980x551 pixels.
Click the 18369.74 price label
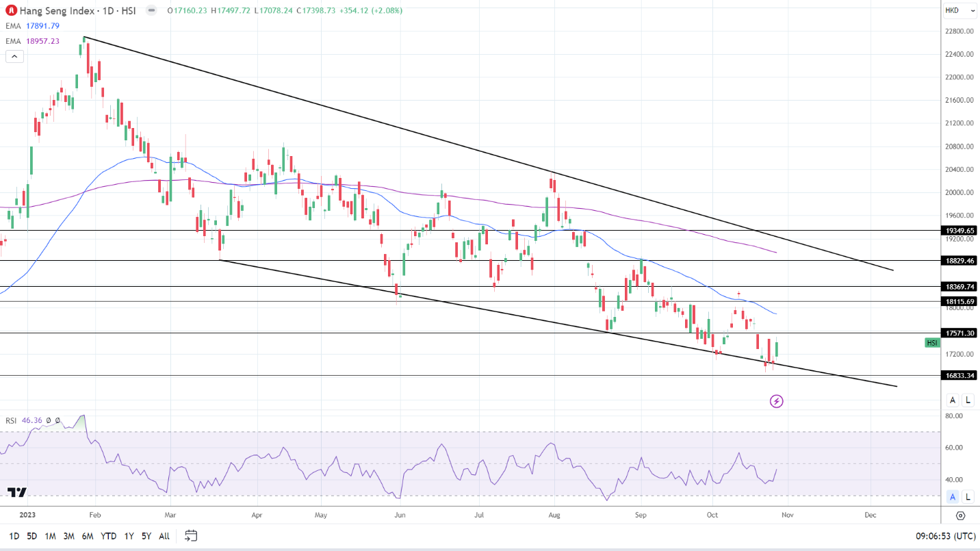pyautogui.click(x=958, y=287)
